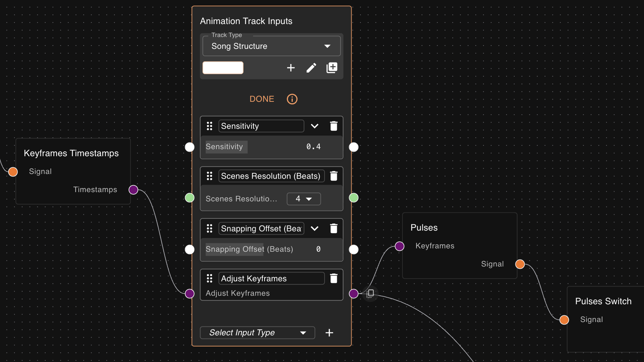This screenshot has height=362, width=644.
Task: Click the Sensitivity right output port
Action: coord(354,147)
